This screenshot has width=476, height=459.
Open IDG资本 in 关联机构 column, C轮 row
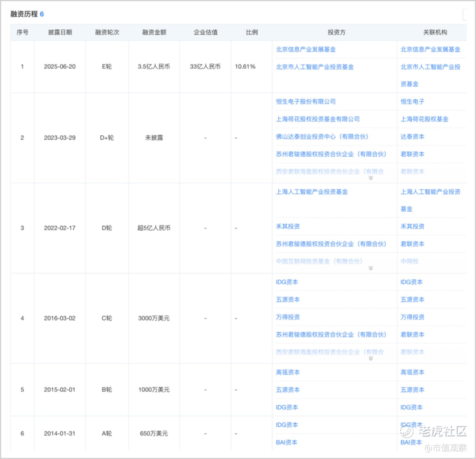tap(411, 282)
